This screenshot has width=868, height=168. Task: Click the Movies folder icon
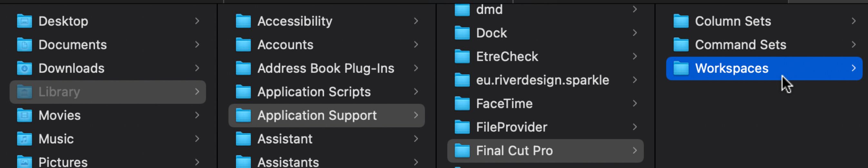[24, 115]
